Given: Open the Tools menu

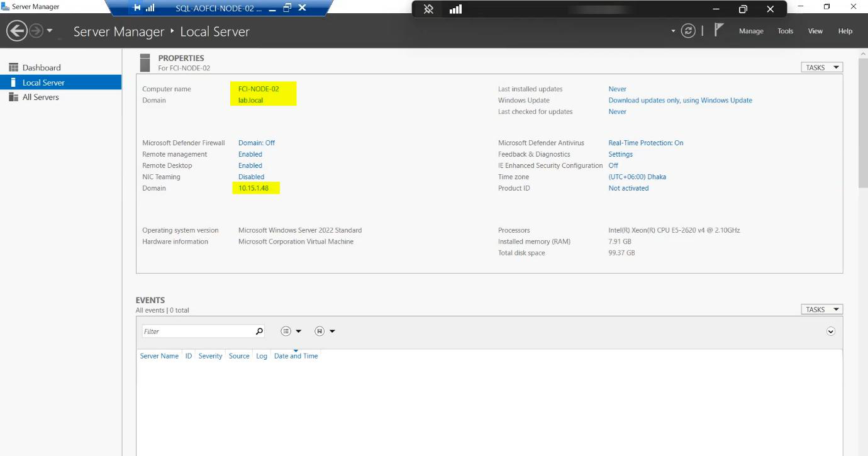Looking at the screenshot, I should 785,31.
